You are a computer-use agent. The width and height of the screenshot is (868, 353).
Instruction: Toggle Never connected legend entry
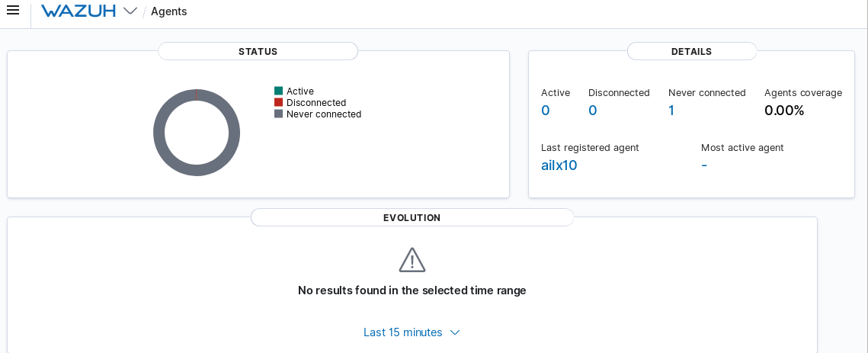[323, 114]
